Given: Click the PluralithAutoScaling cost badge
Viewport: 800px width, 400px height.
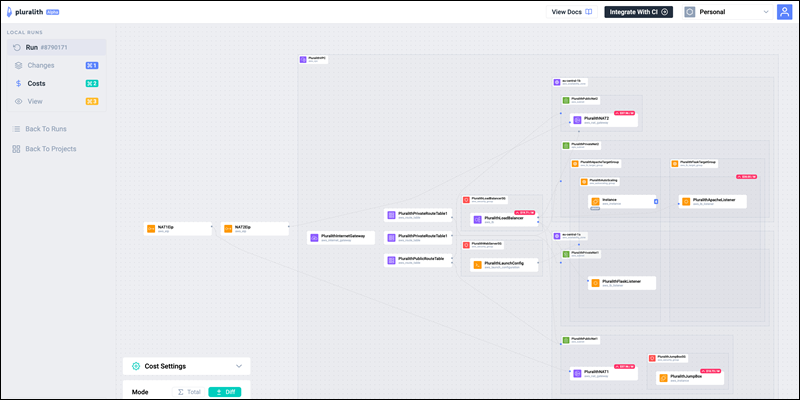Looking at the screenshot, I should pyautogui.click(x=746, y=176).
